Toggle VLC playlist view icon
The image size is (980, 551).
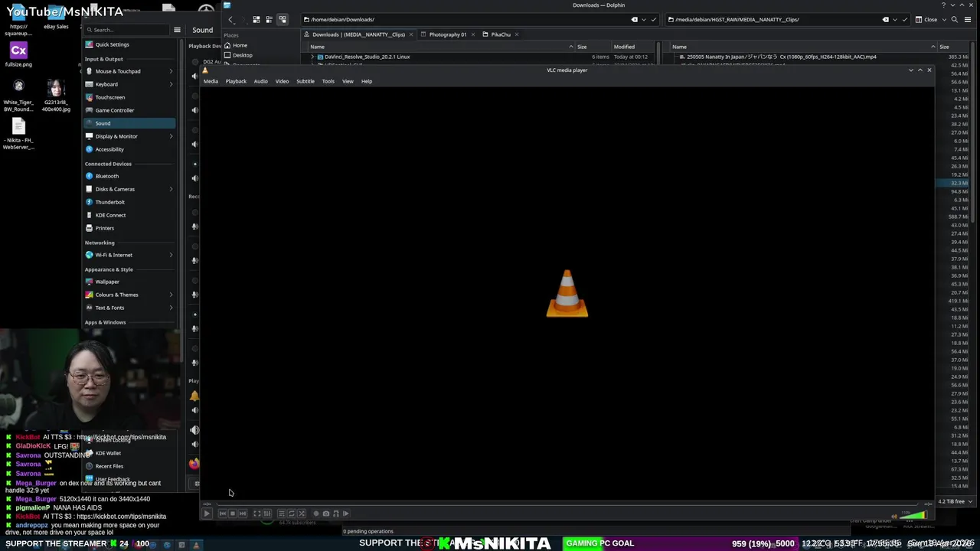[282, 514]
